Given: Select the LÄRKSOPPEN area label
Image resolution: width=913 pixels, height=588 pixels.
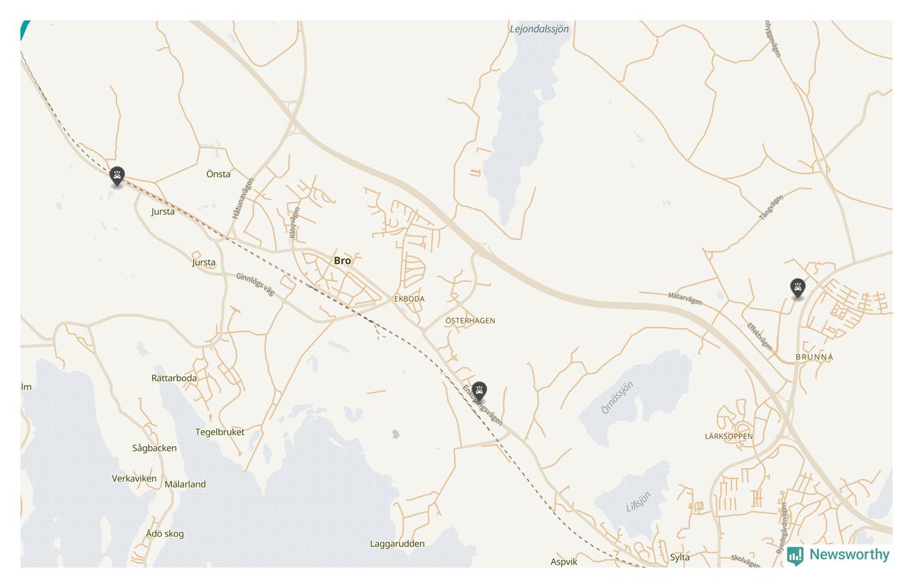Looking at the screenshot, I should [x=729, y=437].
